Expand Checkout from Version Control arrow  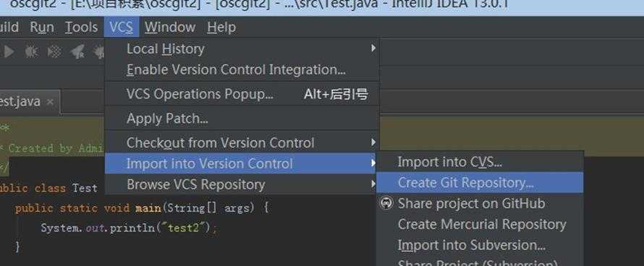(373, 142)
